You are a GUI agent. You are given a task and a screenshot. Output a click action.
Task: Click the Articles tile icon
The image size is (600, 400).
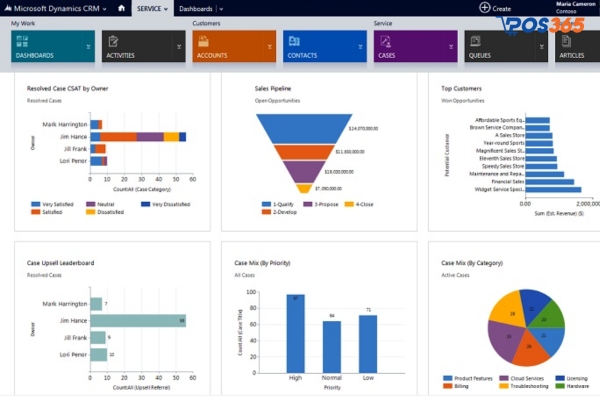pos(566,41)
